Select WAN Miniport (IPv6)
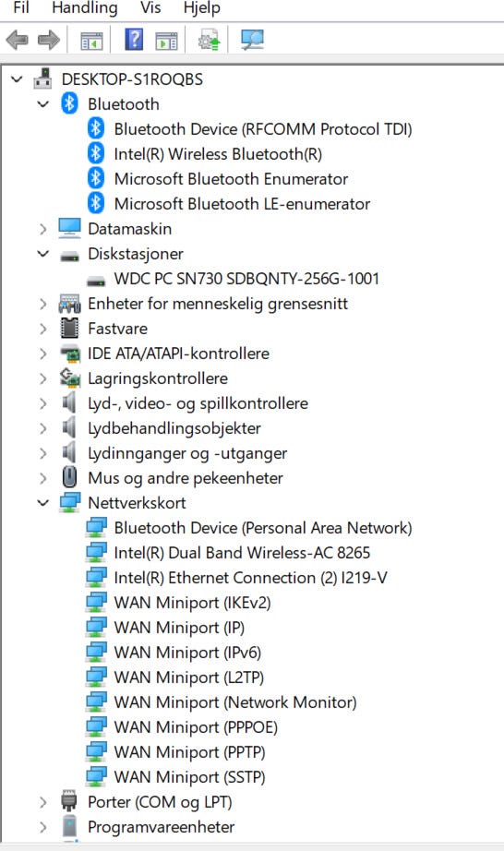Viewport: 504px width, 851px height. click(187, 653)
